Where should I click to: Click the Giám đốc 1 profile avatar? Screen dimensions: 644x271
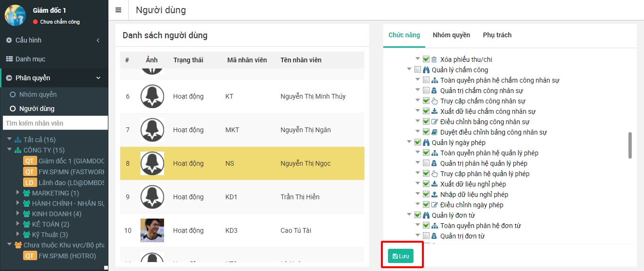click(x=15, y=15)
